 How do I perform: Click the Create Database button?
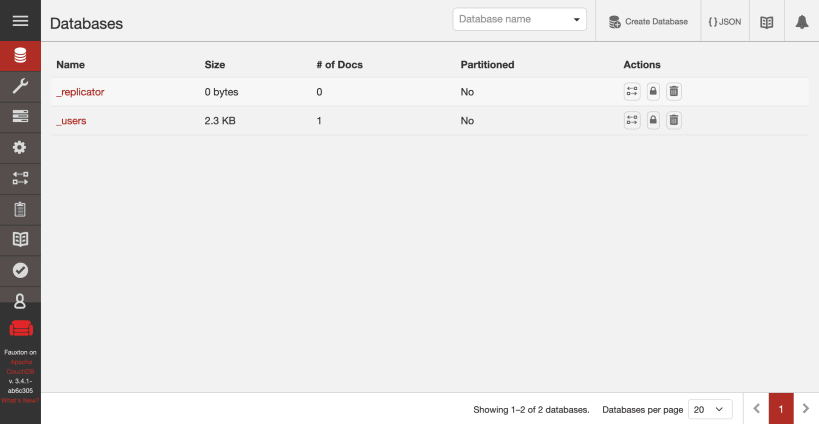pyautogui.click(x=648, y=21)
